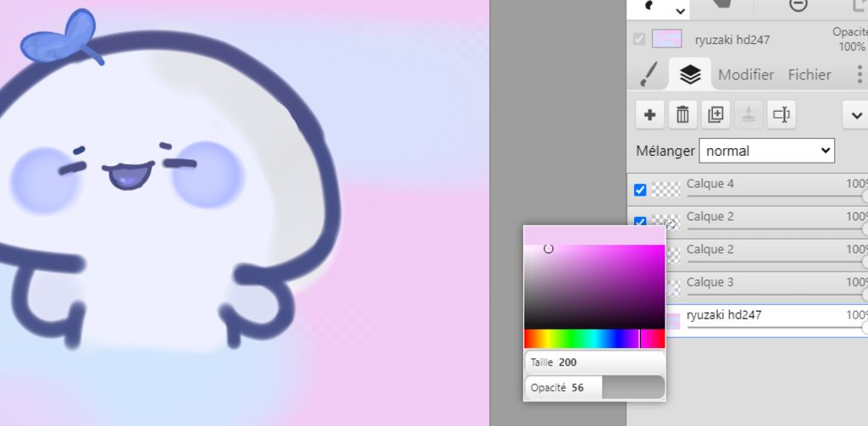The height and width of the screenshot is (426, 868).
Task: Open the Fichier tab
Action: click(x=810, y=75)
